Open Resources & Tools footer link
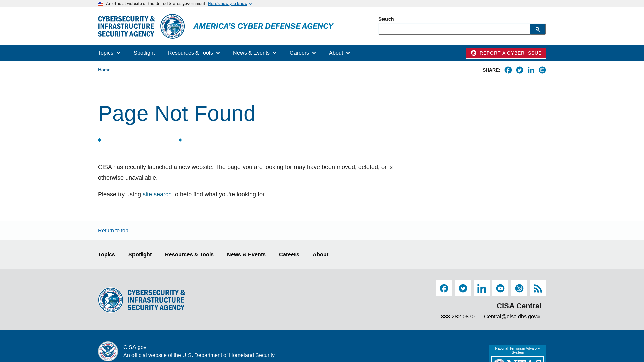This screenshot has height=362, width=644. (189, 255)
